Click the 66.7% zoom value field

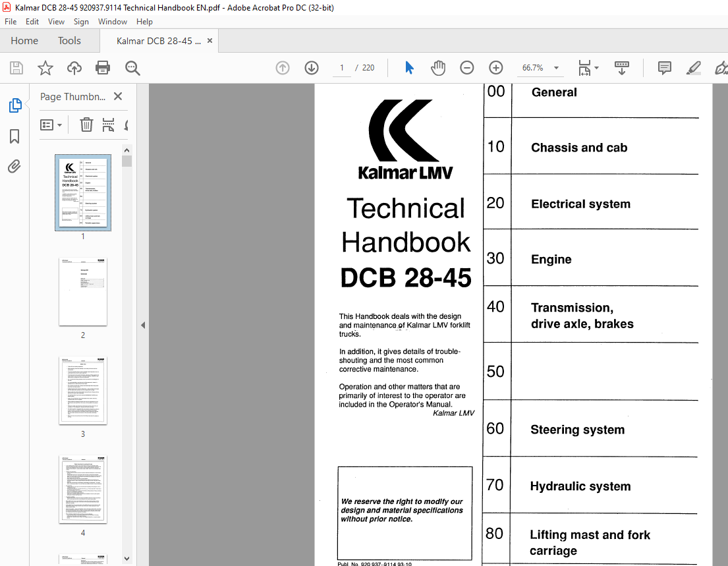pos(532,68)
